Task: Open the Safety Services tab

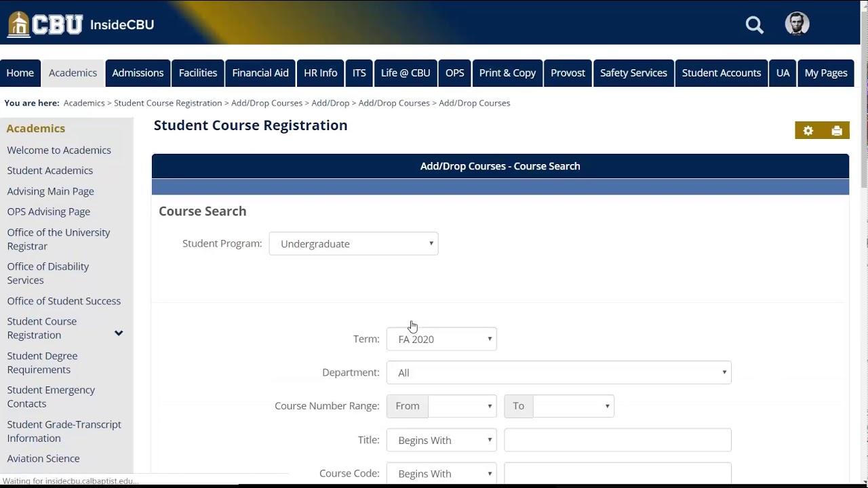Action: [633, 73]
